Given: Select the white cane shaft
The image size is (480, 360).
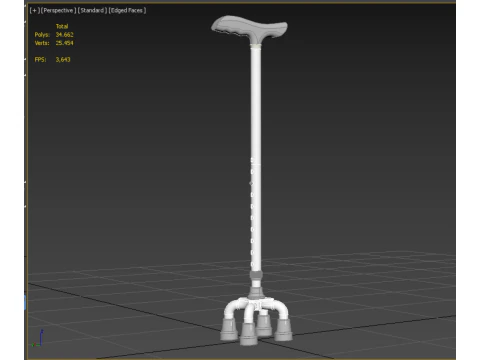Looking at the screenshot, I should tap(256, 157).
